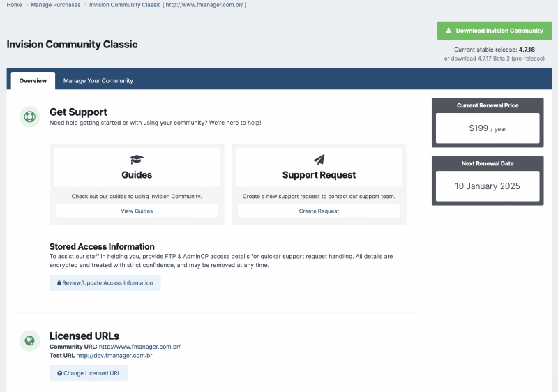The width and height of the screenshot is (558, 392).
Task: Open the Community URL www.fmanager.com.br link
Action: click(139, 347)
